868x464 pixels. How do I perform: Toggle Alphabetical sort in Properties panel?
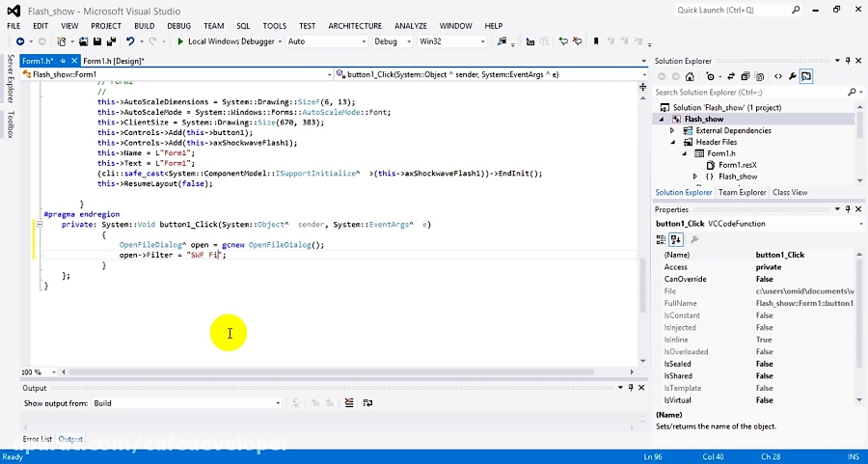tap(676, 239)
